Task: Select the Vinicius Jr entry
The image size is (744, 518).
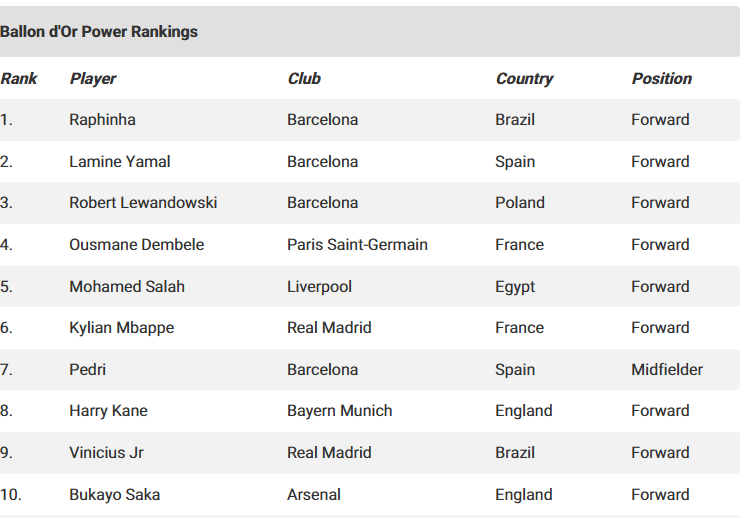Action: 106,453
